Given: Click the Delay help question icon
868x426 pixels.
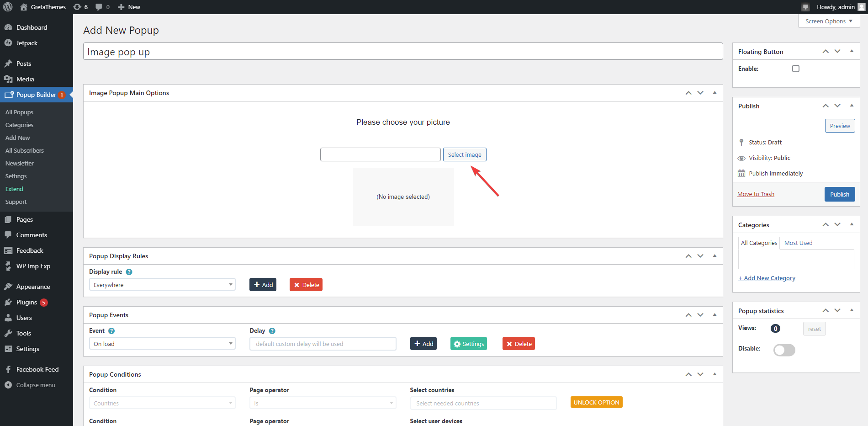Looking at the screenshot, I should [x=272, y=331].
